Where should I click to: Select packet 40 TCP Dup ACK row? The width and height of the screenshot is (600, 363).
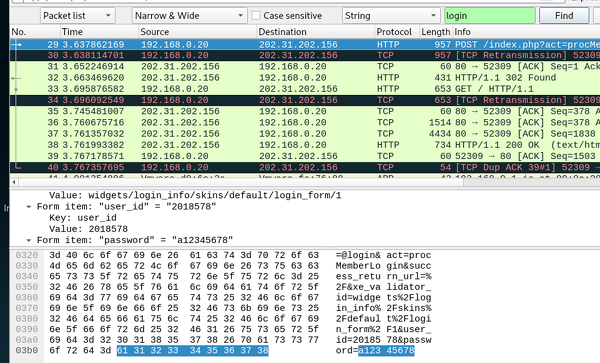pyautogui.click(x=305, y=167)
